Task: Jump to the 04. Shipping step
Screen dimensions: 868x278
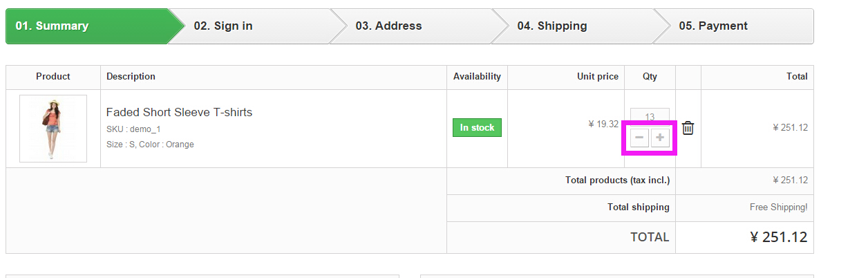Action: coord(551,26)
